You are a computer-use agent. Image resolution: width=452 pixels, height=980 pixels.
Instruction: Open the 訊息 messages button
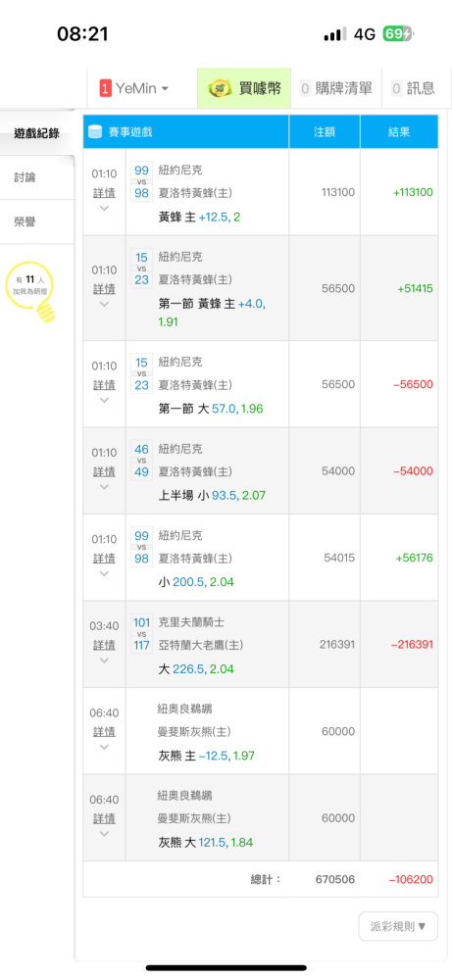pyautogui.click(x=416, y=89)
